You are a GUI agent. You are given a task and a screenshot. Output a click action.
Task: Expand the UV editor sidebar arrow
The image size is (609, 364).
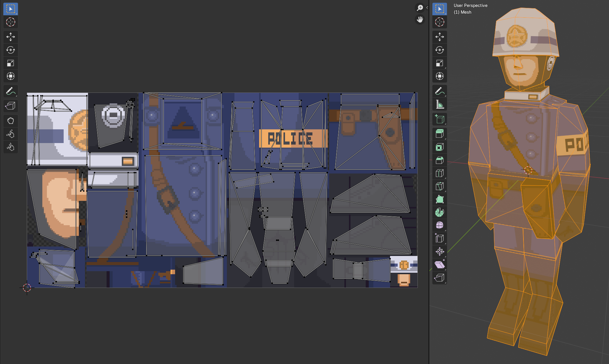coord(427,8)
